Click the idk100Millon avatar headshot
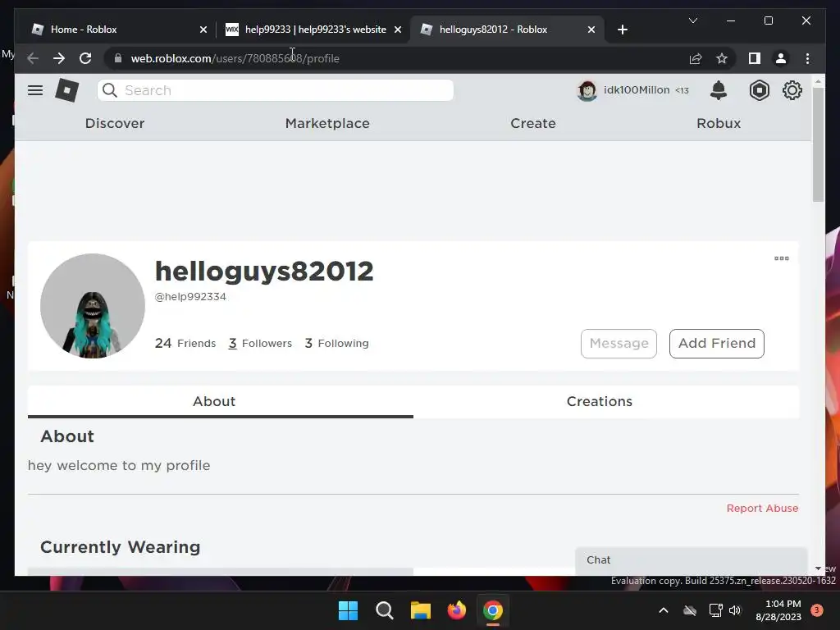This screenshot has width=840, height=630. pos(587,90)
